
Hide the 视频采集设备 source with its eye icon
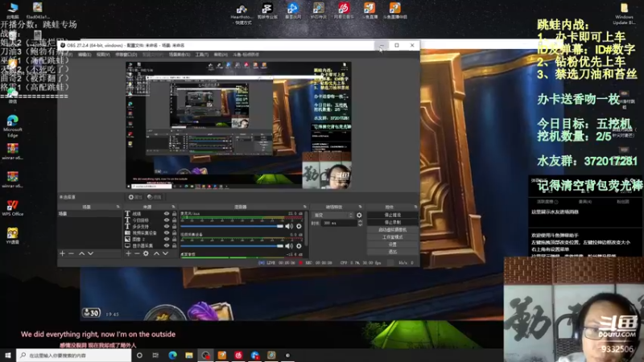pos(167,232)
